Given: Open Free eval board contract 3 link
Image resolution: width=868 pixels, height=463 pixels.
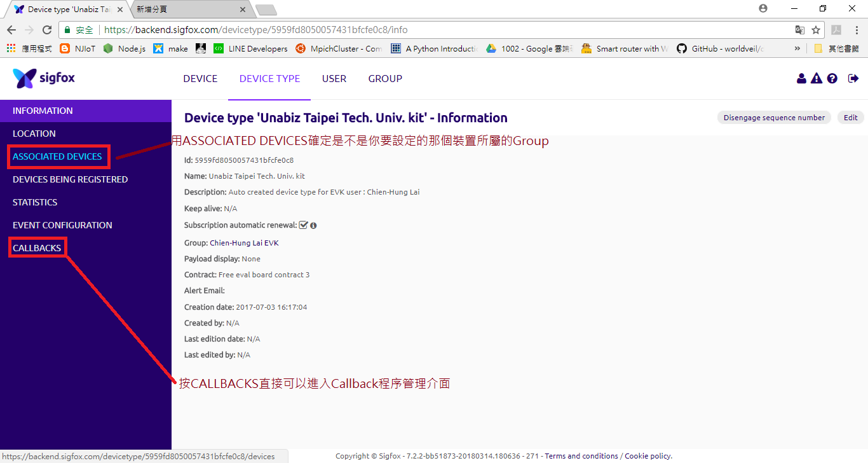Looking at the screenshot, I should pos(264,275).
